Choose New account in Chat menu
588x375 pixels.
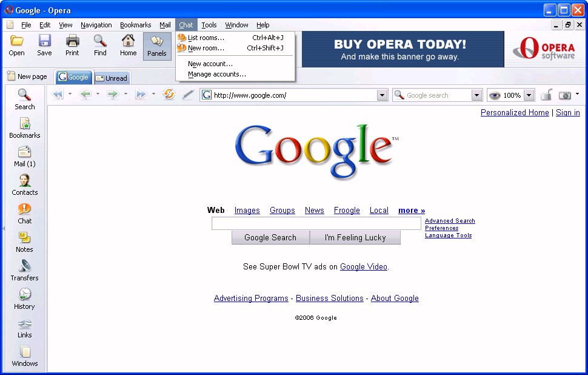(235, 64)
